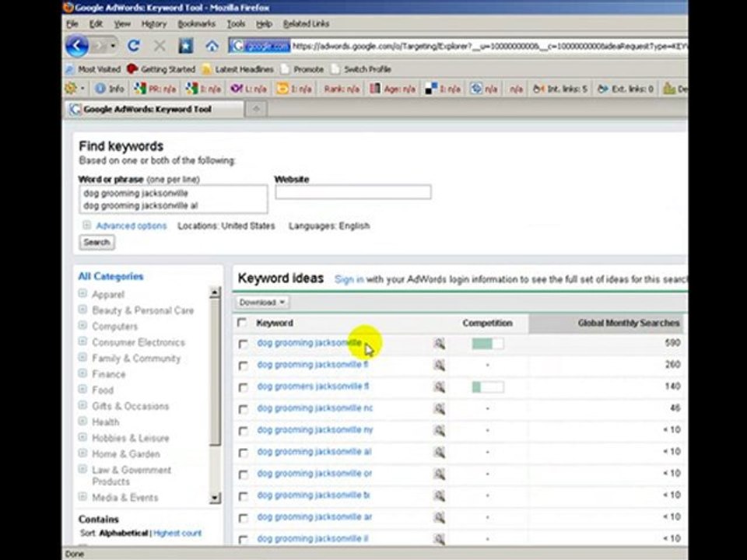Reload the page with the refresh icon
Screen dimensions: 747x560
(134, 46)
